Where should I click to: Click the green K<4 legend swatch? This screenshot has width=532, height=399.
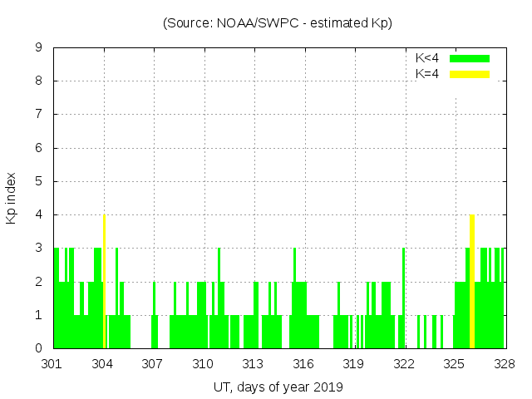pyautogui.click(x=470, y=58)
